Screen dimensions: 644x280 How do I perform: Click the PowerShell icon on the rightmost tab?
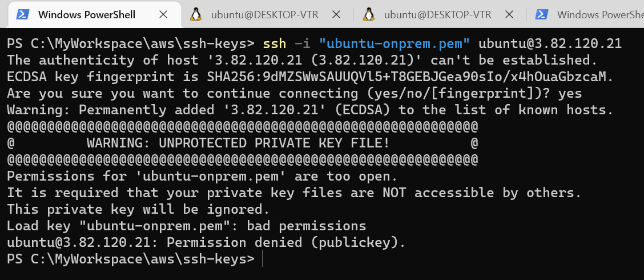(x=542, y=14)
